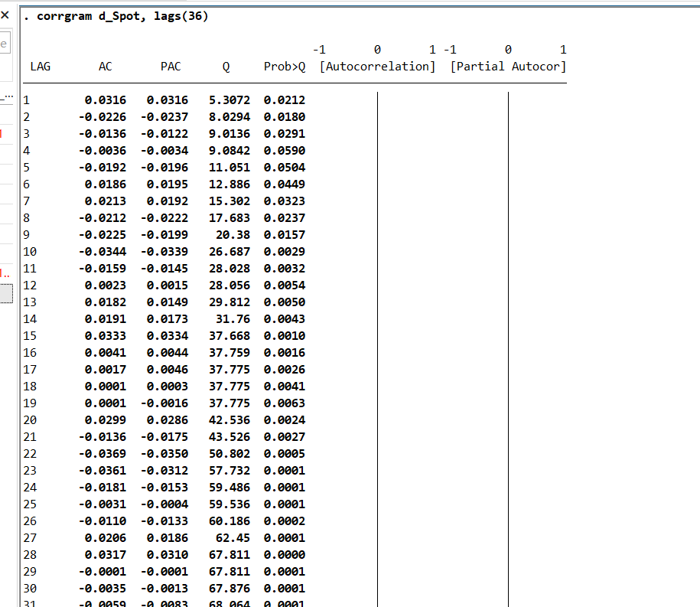Select Q value 59.486 in lag 24

coord(230,488)
